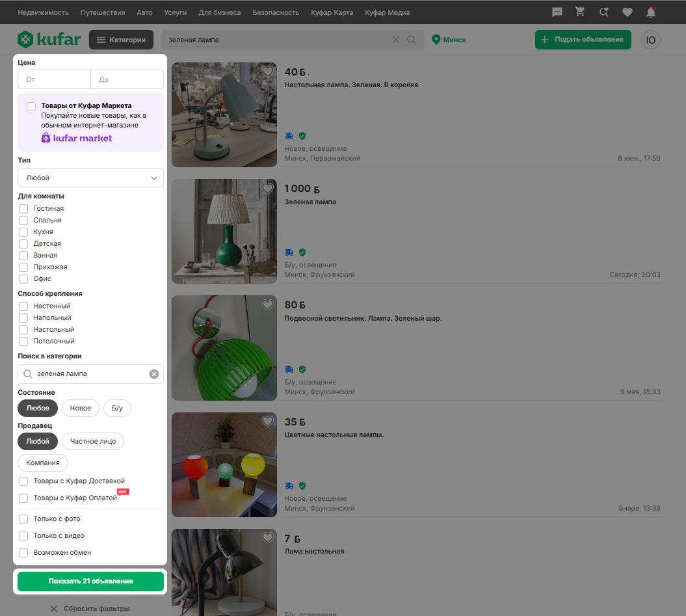Open notifications bell icon
The width and height of the screenshot is (686, 616).
[x=651, y=12]
